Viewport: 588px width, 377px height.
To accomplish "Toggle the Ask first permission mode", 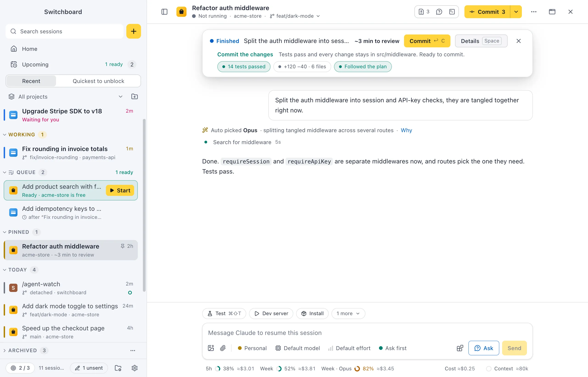I will click(393, 348).
